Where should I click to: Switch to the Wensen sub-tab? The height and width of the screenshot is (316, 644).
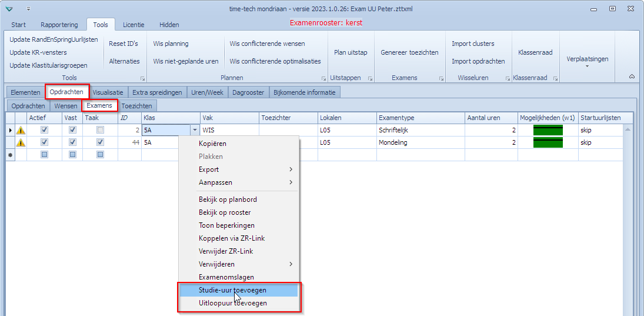66,106
